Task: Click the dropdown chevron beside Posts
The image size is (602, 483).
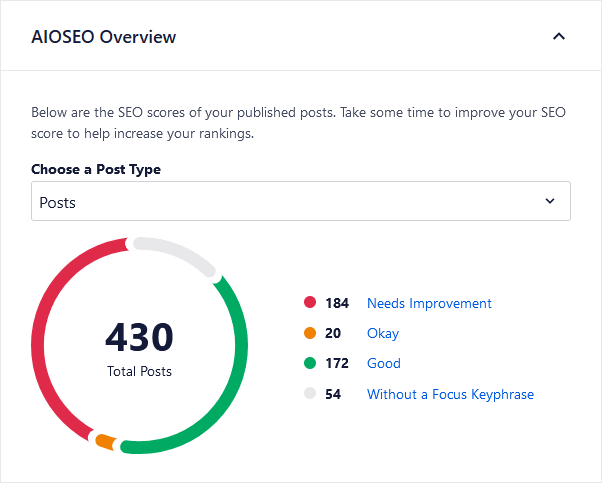Action: point(549,201)
